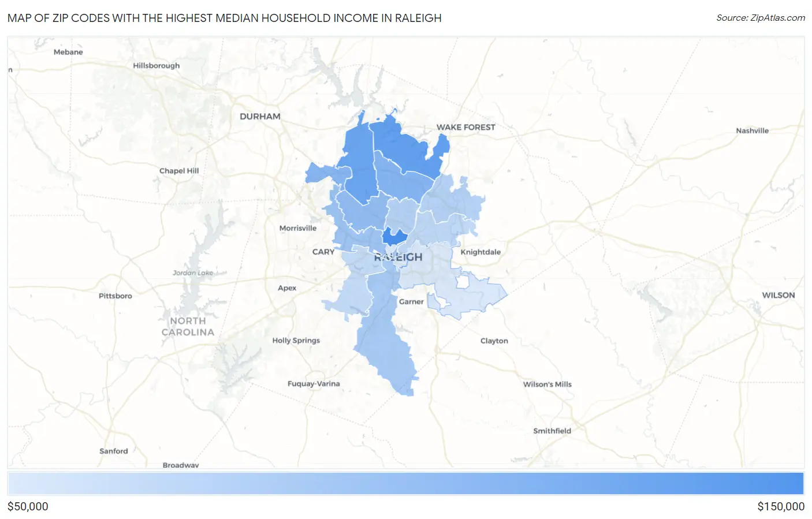Click the Knightdale town label
812x519 pixels.
point(481,252)
